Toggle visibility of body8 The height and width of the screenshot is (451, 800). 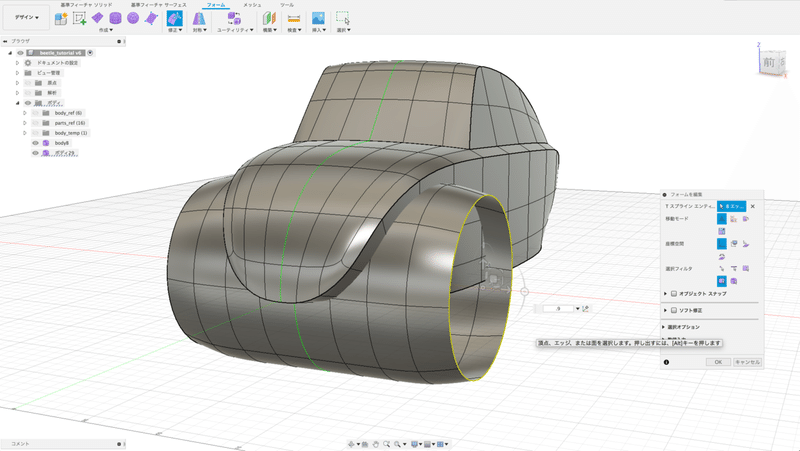click(x=35, y=143)
